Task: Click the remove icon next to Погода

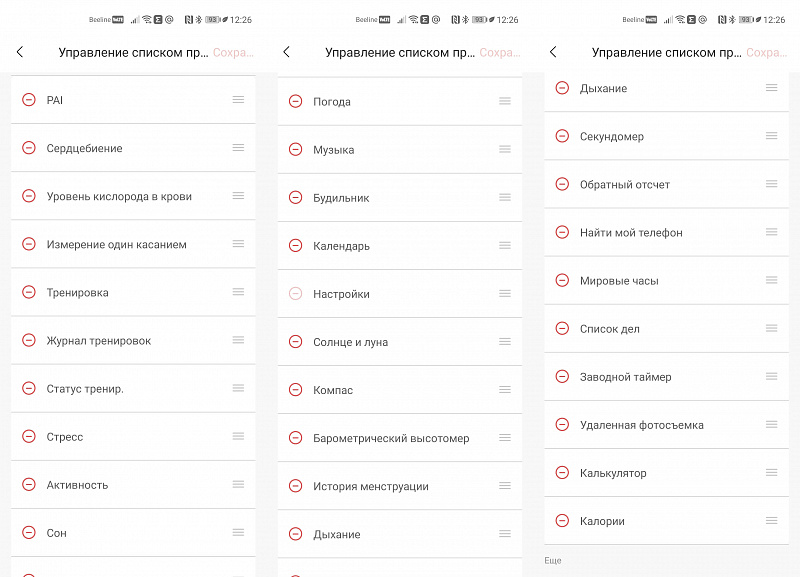Action: point(295,101)
